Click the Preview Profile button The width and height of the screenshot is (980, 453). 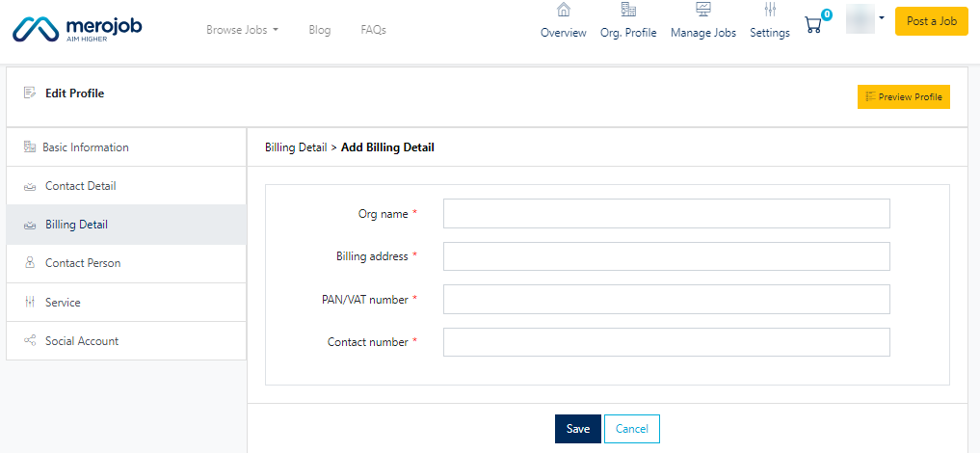903,97
